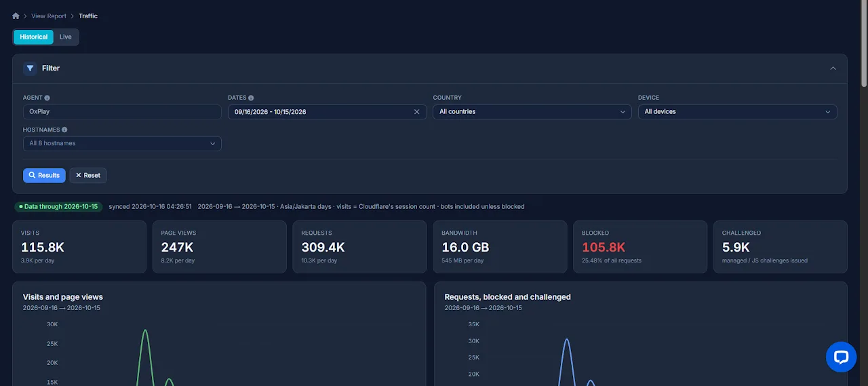
Task: Click the Traffic breadcrumb label
Action: (x=88, y=16)
